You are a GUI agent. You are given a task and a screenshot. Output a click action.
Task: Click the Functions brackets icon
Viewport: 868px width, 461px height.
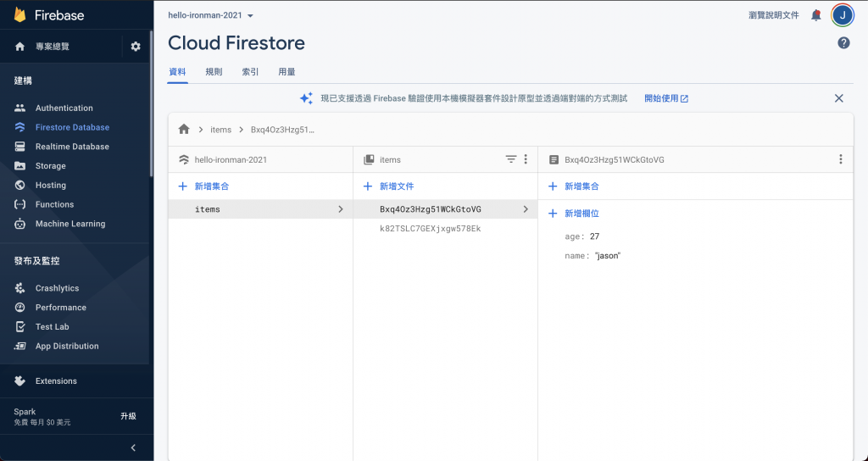click(x=20, y=204)
